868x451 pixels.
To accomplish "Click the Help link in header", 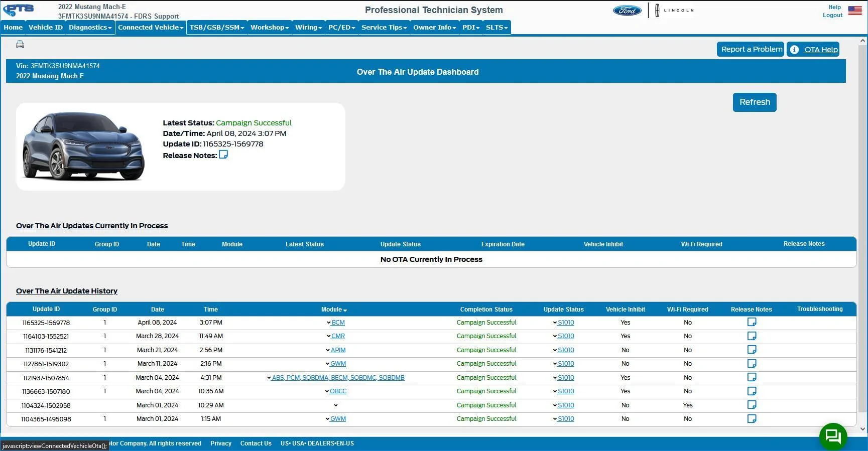I will click(835, 7).
